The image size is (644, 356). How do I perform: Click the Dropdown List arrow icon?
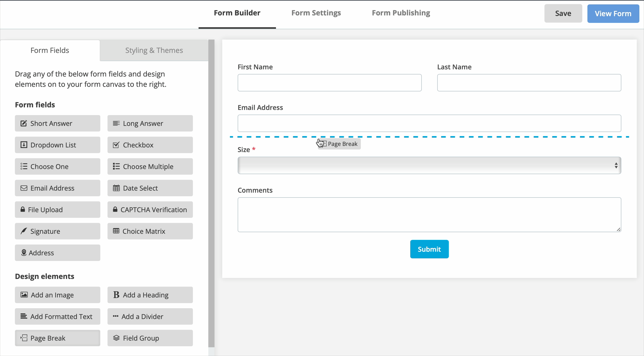pyautogui.click(x=24, y=145)
